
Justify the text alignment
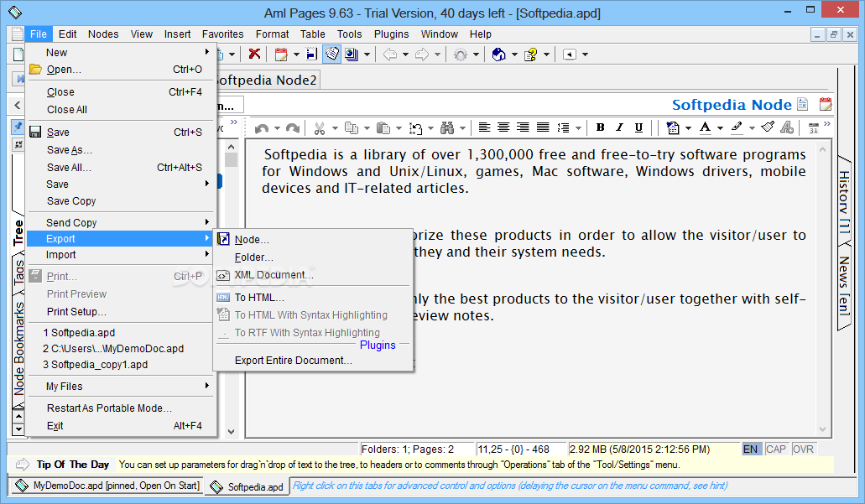coord(543,127)
